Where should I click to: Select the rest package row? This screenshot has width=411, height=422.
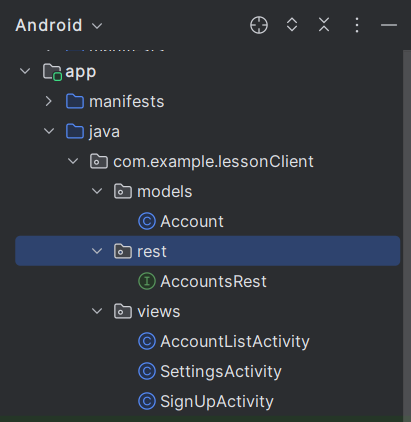208,251
